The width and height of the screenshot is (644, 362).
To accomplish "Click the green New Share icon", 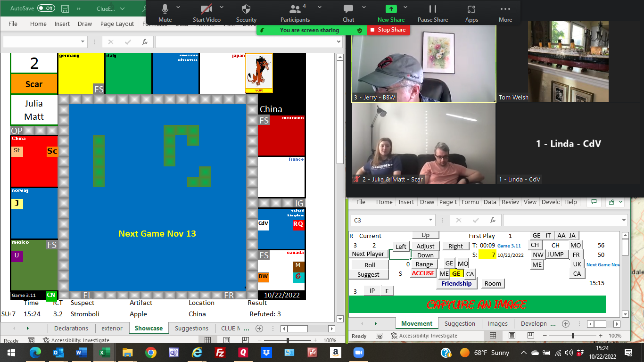I will pyautogui.click(x=391, y=9).
